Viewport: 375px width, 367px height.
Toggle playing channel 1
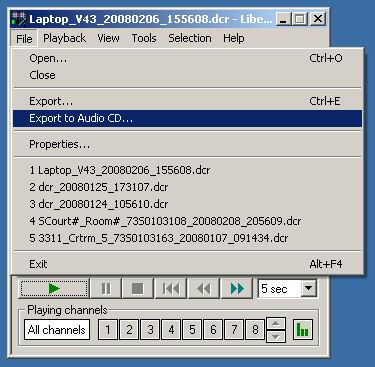coord(108,330)
